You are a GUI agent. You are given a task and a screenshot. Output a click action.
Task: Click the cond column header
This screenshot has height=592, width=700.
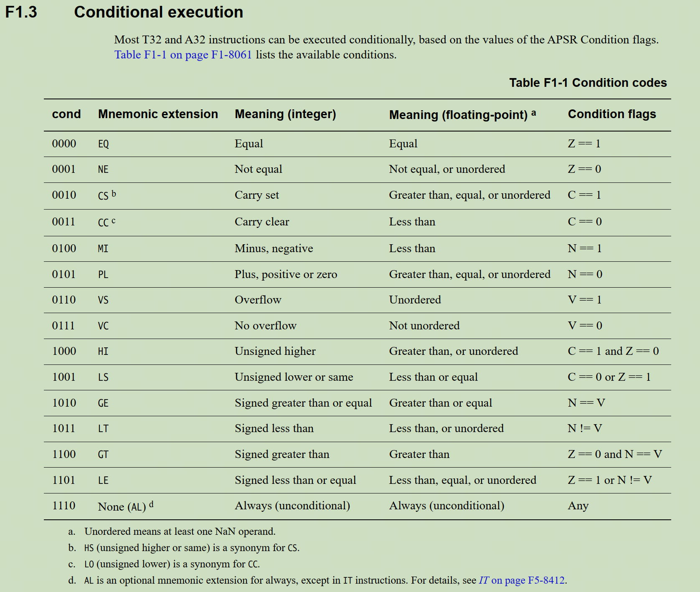coord(66,114)
